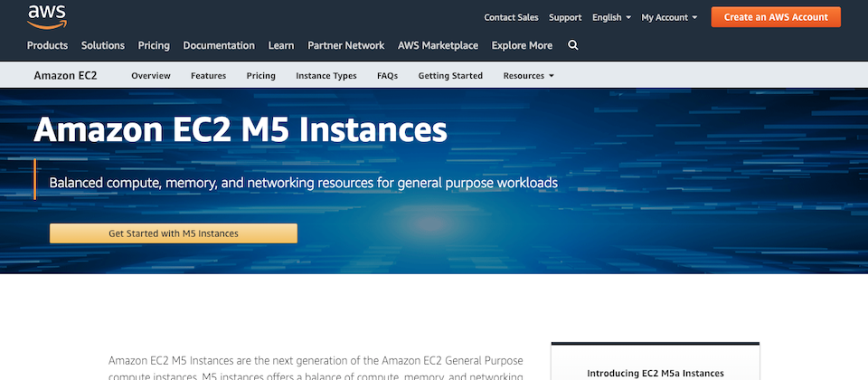
Task: Switch to EC2 Overview tab
Action: 151,76
